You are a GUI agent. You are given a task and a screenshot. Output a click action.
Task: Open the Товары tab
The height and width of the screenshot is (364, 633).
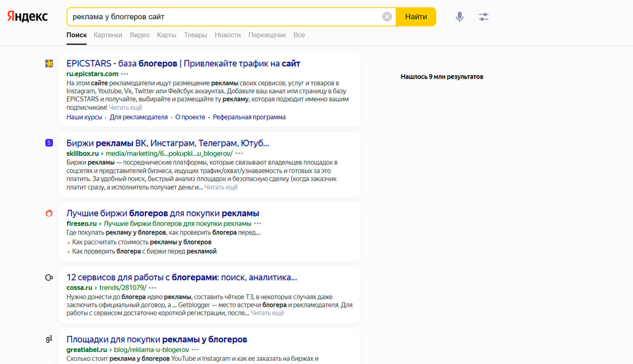point(196,35)
